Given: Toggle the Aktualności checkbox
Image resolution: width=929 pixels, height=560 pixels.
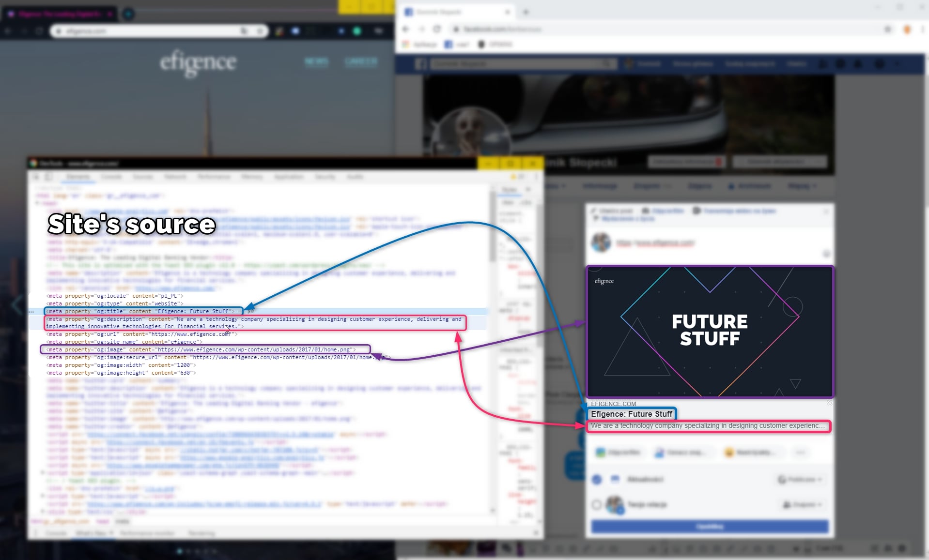Looking at the screenshot, I should click(x=597, y=479).
